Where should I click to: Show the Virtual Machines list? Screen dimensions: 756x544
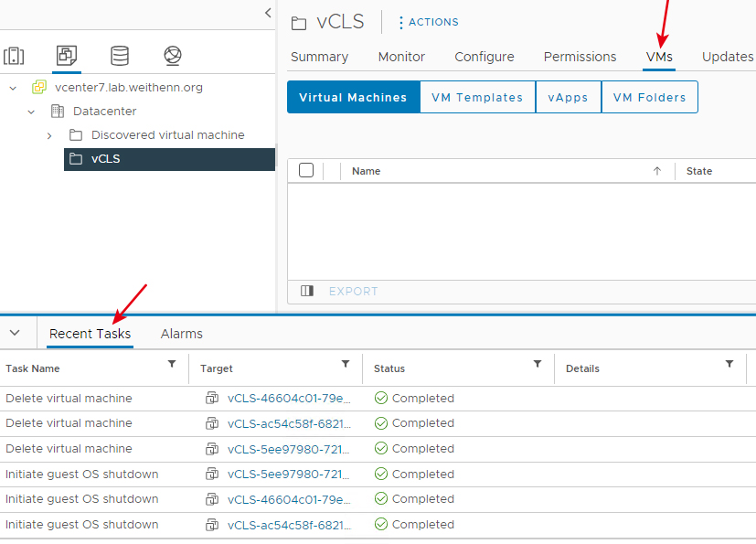point(353,98)
